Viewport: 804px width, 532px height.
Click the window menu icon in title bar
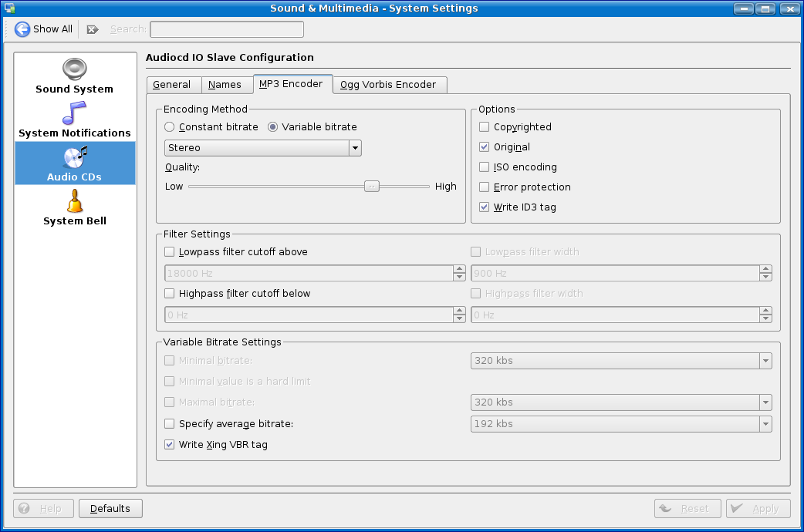coord(10,8)
